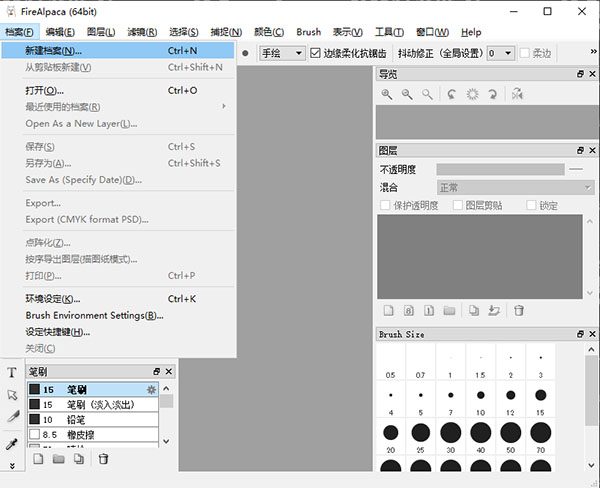600x488 pixels.
Task: Select the Eyedropper tool
Action: click(x=12, y=443)
